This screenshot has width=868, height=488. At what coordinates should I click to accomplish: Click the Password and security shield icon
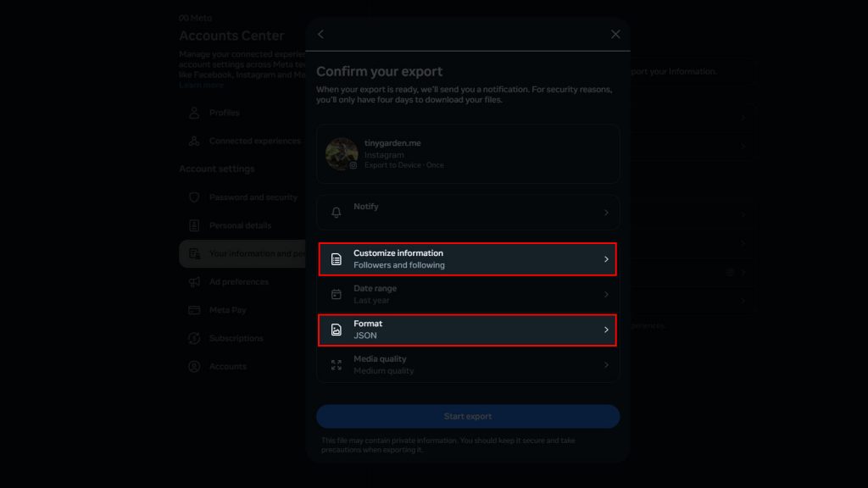[x=196, y=197]
